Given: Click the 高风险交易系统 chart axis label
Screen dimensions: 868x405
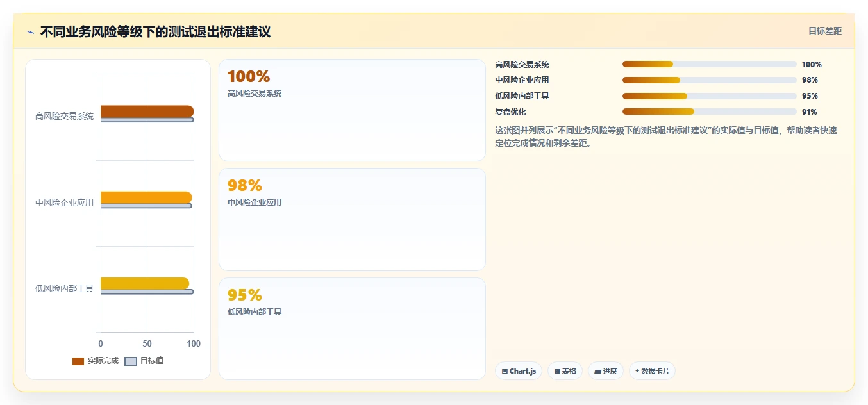Looking at the screenshot, I should pos(64,116).
